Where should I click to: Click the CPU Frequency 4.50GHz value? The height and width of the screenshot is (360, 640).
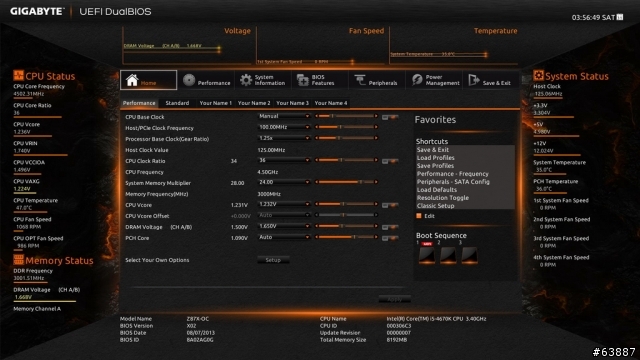pyautogui.click(x=268, y=172)
